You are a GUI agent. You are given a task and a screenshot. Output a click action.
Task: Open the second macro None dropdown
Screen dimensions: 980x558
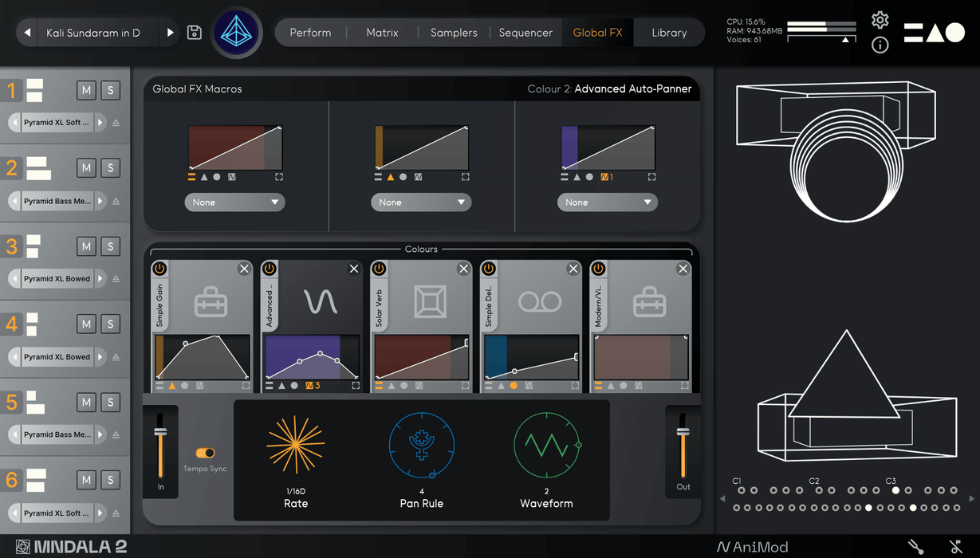click(421, 202)
